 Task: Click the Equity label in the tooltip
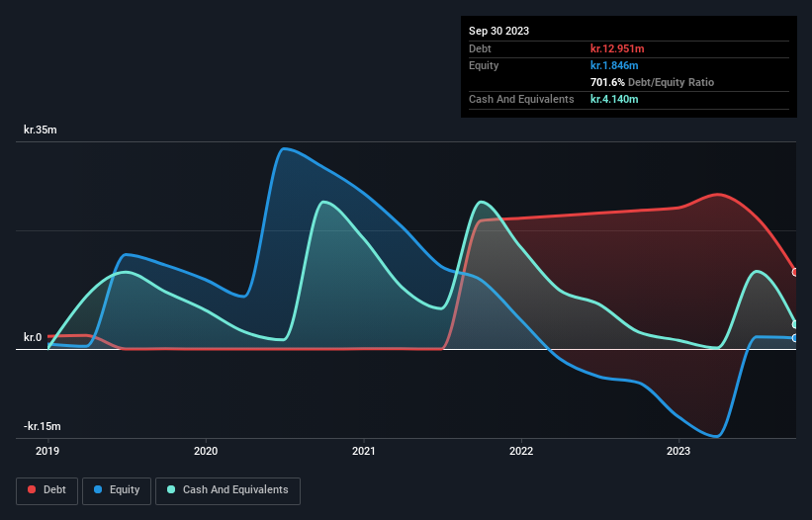[484, 65]
